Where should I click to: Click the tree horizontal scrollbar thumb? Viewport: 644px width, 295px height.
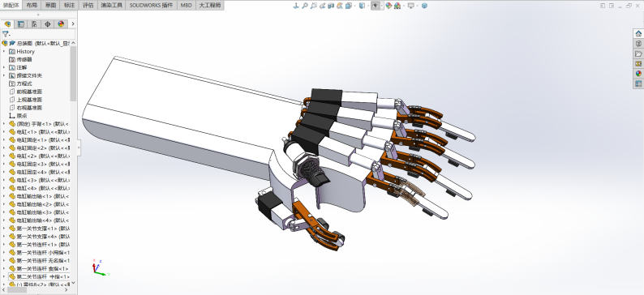coord(17,289)
